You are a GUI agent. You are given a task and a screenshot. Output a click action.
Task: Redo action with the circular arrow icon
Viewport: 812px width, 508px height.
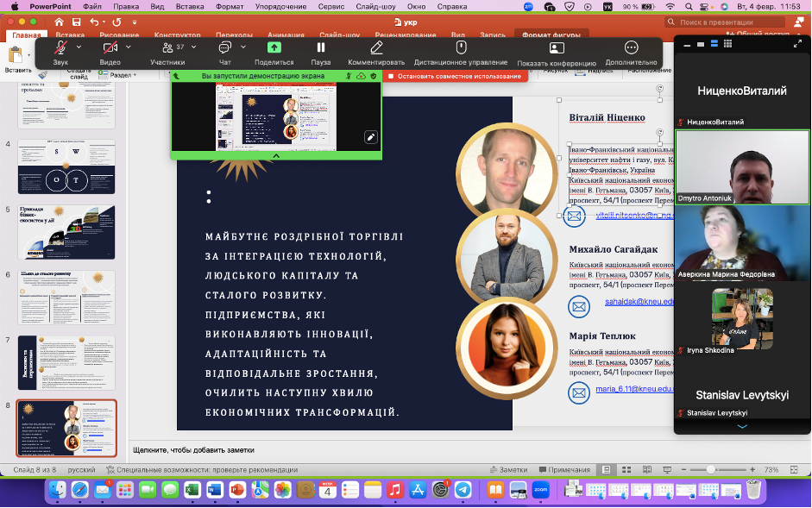point(117,22)
